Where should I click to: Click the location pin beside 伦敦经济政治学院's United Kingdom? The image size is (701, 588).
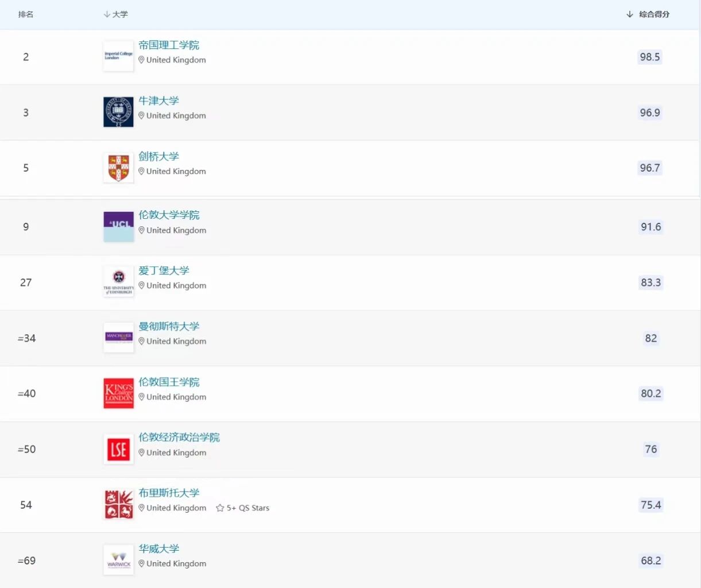(x=141, y=452)
